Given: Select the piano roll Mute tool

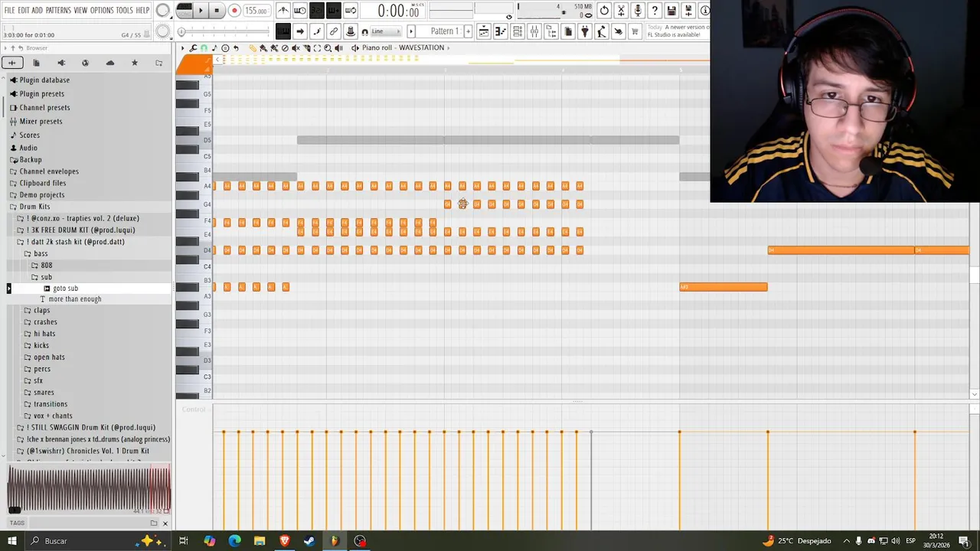Looking at the screenshot, I should 296,48.
